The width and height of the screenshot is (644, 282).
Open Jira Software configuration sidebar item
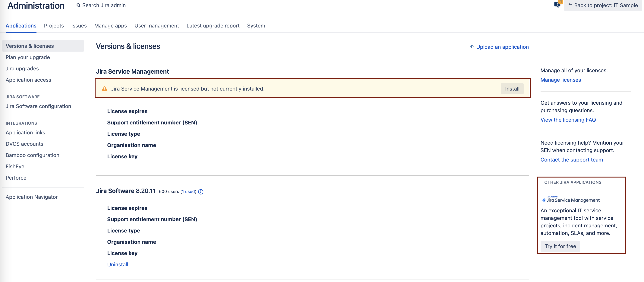pos(38,106)
